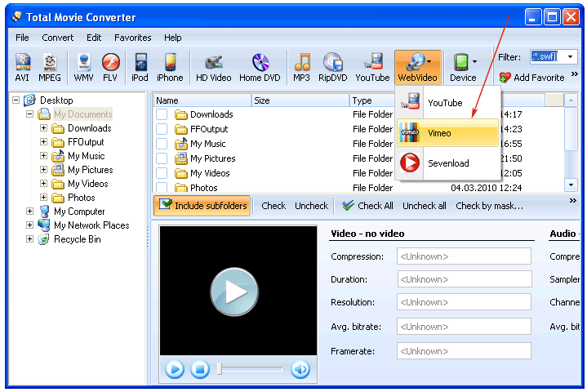Check the My Videos folder checkbox

coord(162,173)
